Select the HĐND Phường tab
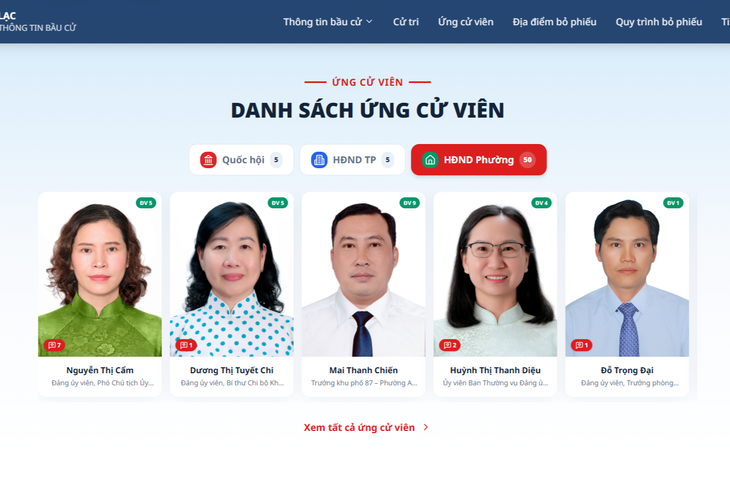This screenshot has height=487, width=730. 479,160
